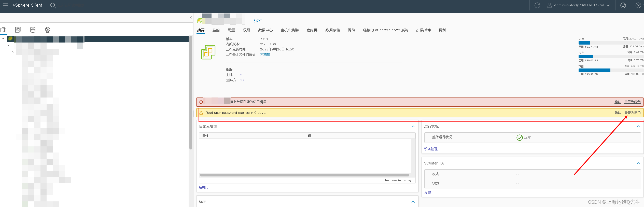Screen dimensions: 644x207
Task: Open the 设备管理 link
Action: coord(431,149)
